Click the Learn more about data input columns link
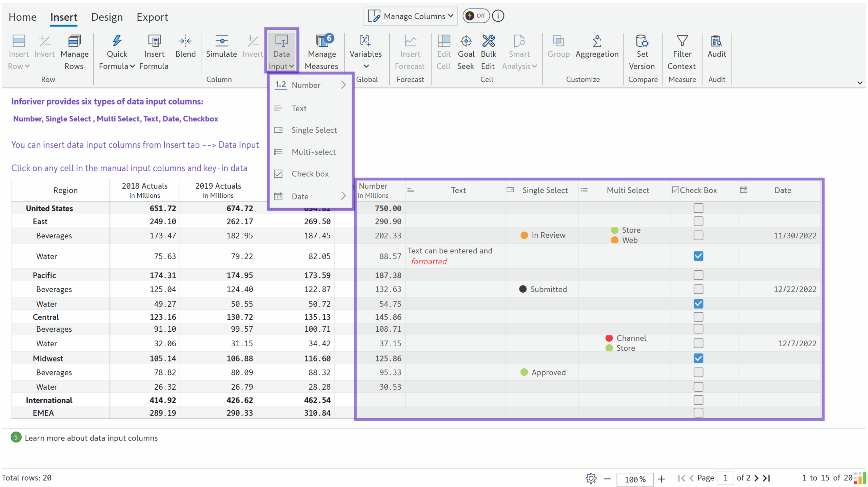This screenshot has height=487, width=868. point(91,438)
